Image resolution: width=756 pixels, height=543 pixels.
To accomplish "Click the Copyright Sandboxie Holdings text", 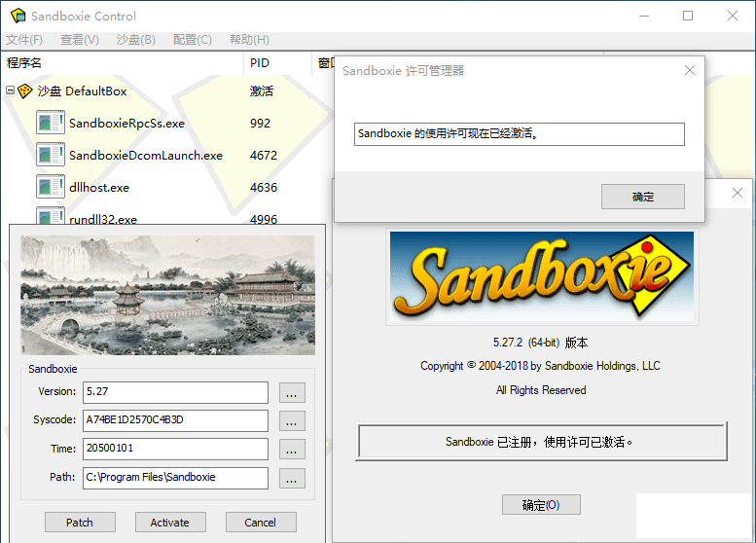I will click(x=540, y=366).
